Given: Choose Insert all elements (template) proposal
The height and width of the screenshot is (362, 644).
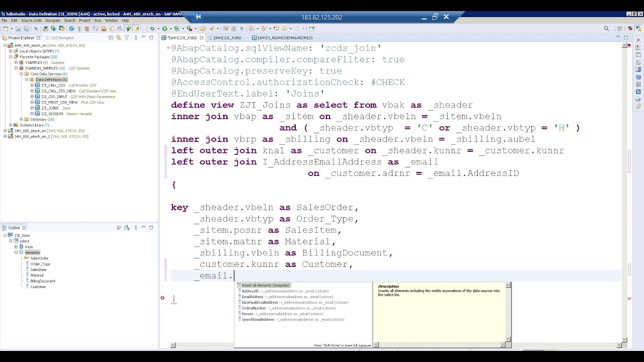Looking at the screenshot, I should pos(266,285).
